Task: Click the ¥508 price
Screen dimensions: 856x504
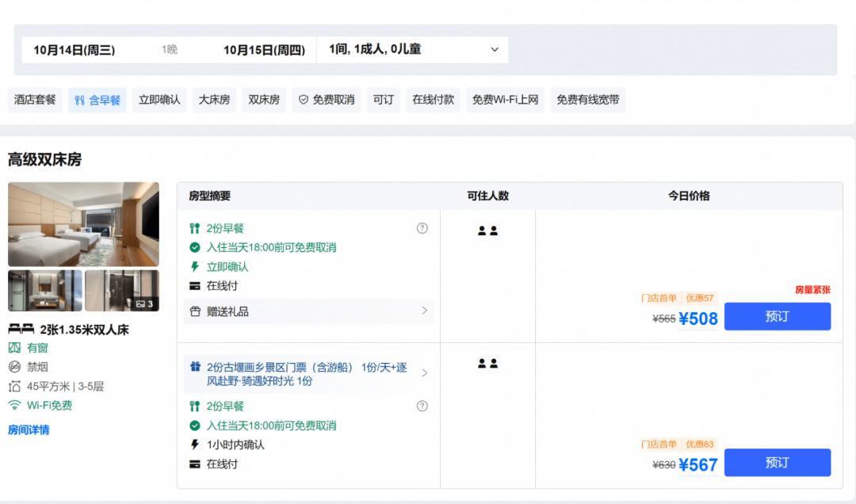Action: click(x=698, y=319)
